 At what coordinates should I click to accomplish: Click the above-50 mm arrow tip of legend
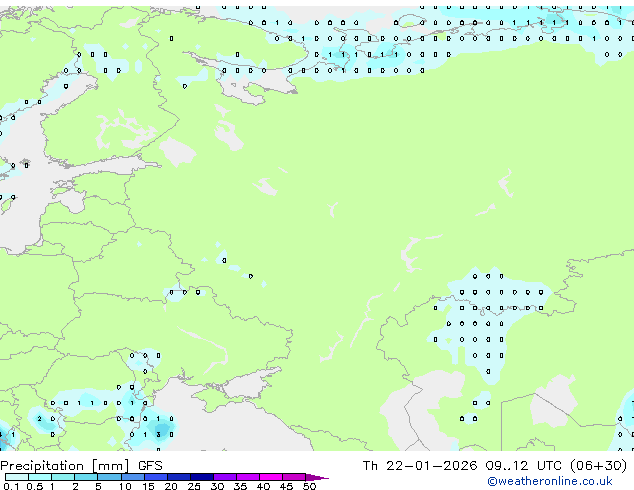click(x=317, y=477)
